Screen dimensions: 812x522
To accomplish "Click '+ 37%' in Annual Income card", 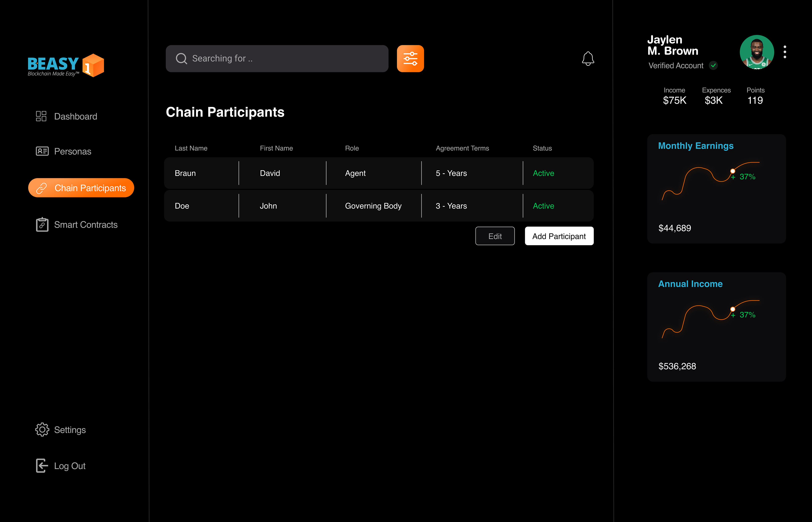I will pos(743,315).
